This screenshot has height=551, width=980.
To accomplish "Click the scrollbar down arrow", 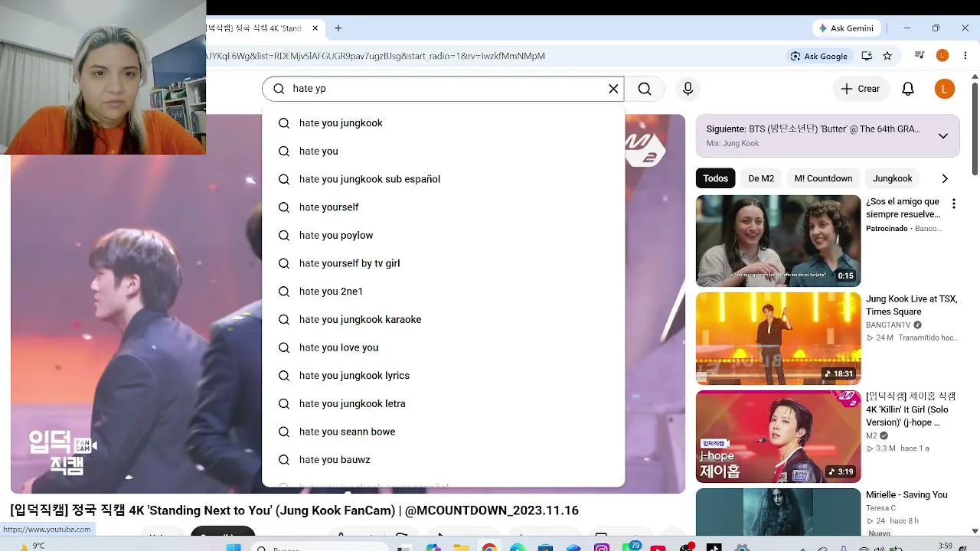I will point(975,530).
